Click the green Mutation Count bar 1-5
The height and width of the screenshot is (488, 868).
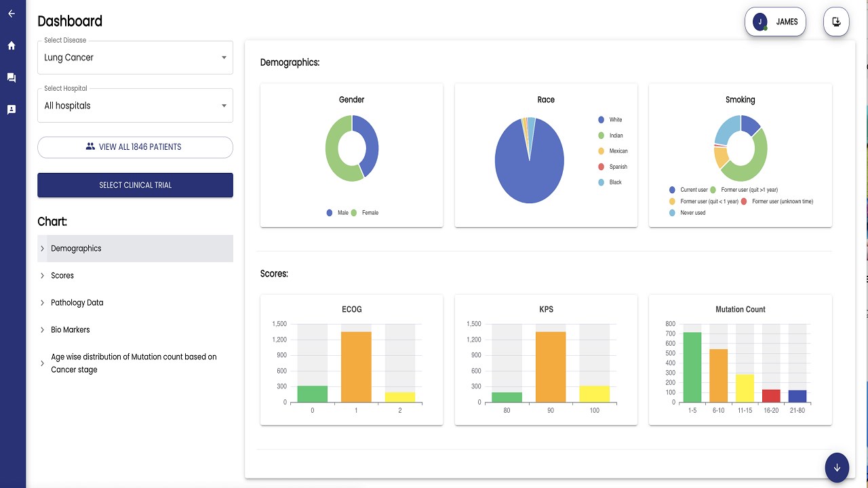click(x=692, y=367)
